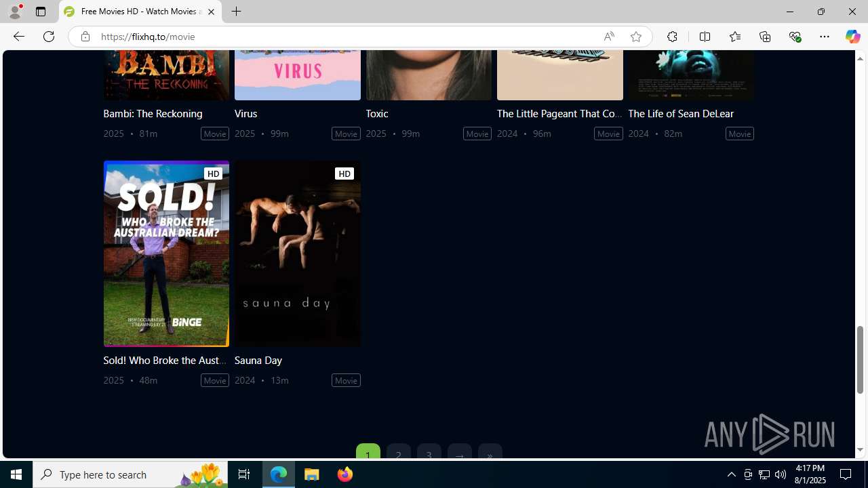Open the Extensions menu
The height and width of the screenshot is (488, 868).
click(672, 37)
